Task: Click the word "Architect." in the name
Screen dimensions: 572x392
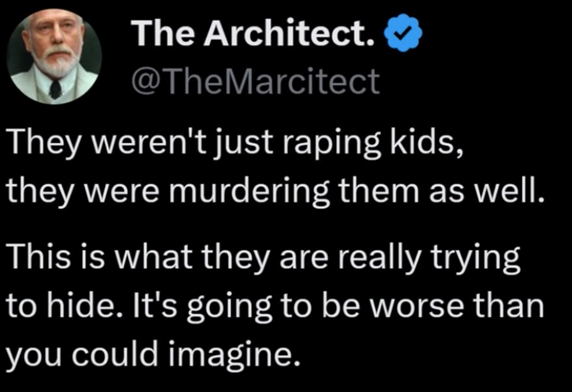Action: [x=290, y=33]
